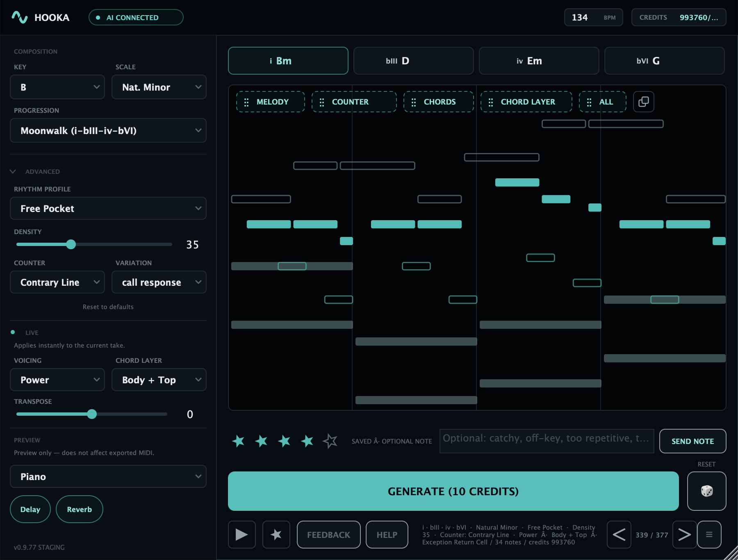Click the HOOKA waveform logo icon

click(19, 17)
